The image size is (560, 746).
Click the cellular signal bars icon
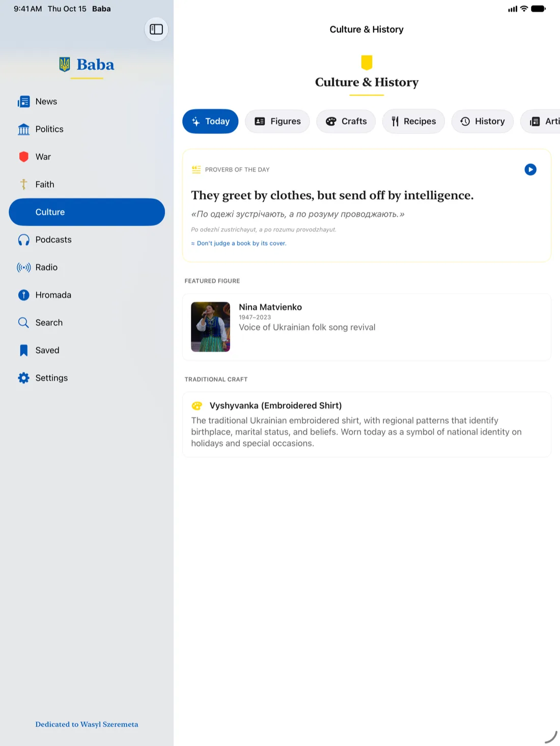click(x=513, y=9)
